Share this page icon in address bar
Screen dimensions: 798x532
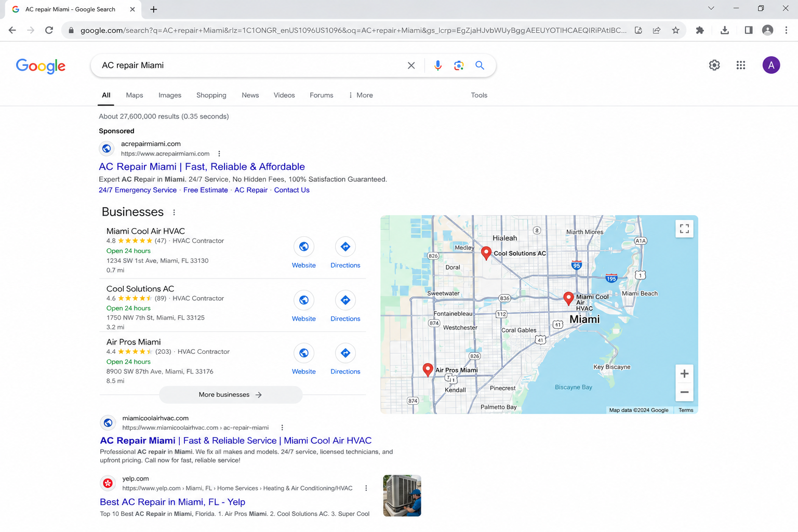click(657, 30)
